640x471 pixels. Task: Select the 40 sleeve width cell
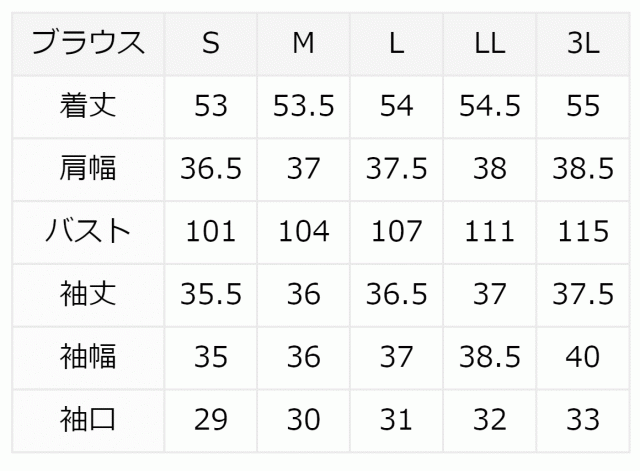tap(581, 356)
